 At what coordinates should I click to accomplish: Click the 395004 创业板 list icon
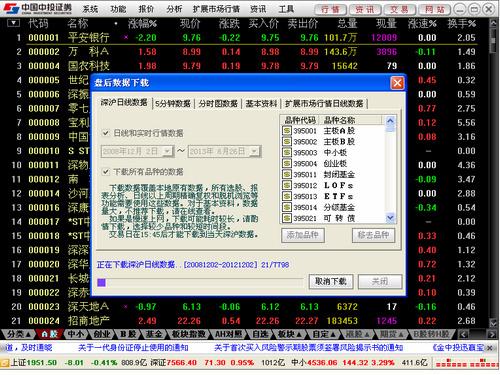click(287, 163)
